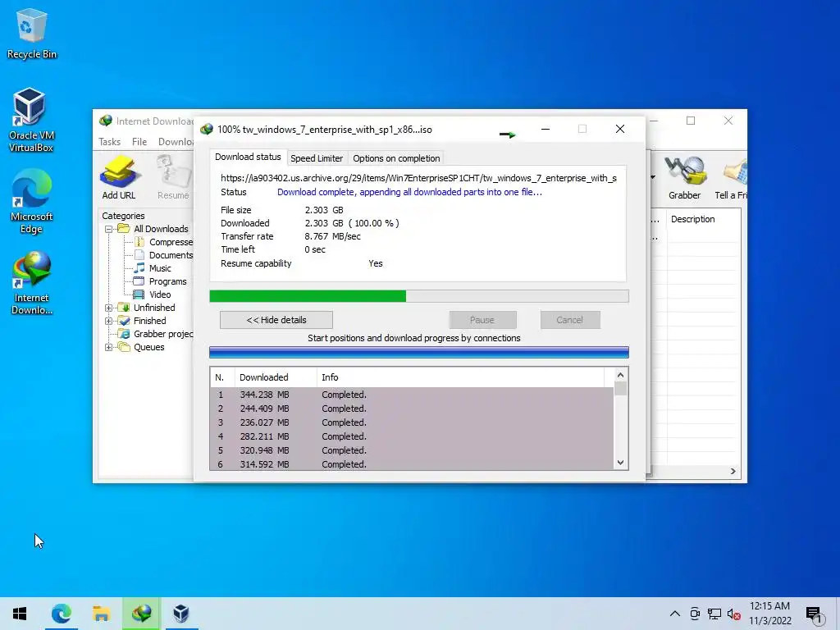840x630 pixels.
Task: Click the green download progress bar
Action: pyautogui.click(x=419, y=296)
